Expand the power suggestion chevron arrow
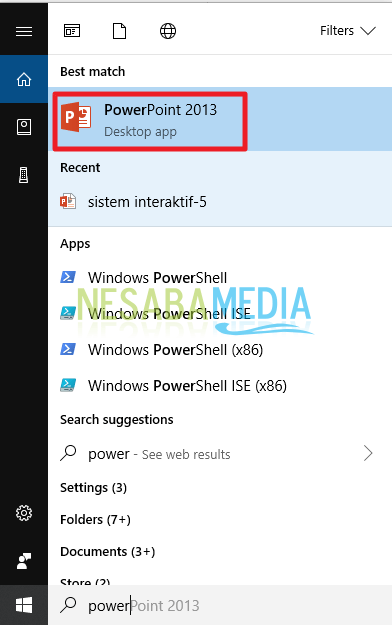The height and width of the screenshot is (625, 392). click(x=368, y=454)
